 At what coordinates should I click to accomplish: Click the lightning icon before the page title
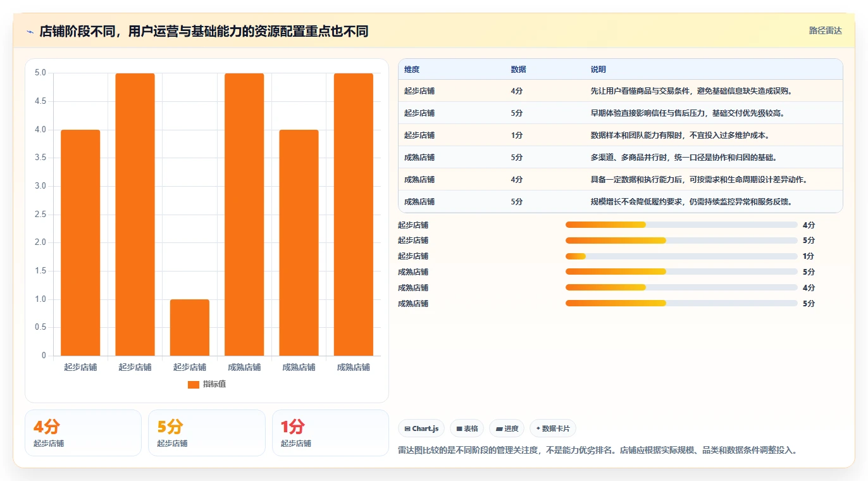(x=30, y=32)
